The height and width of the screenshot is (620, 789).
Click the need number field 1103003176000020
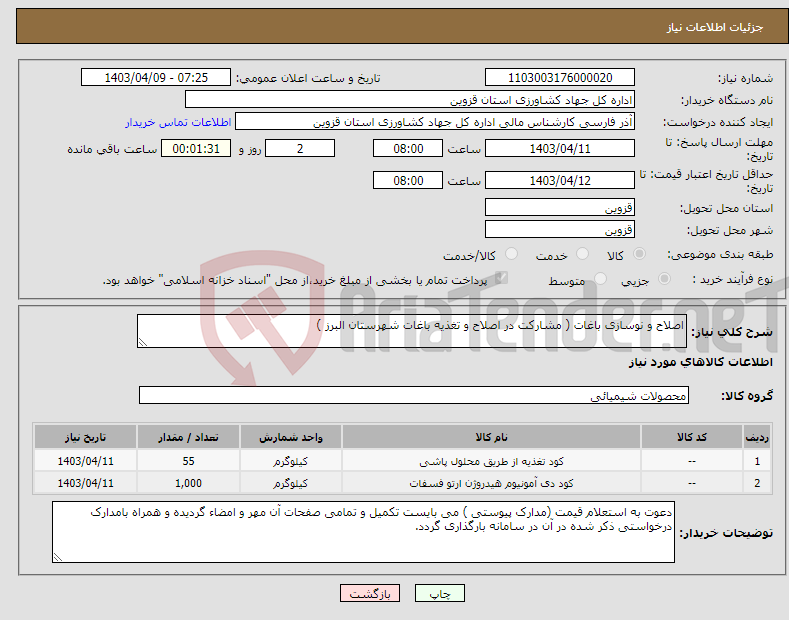point(560,78)
